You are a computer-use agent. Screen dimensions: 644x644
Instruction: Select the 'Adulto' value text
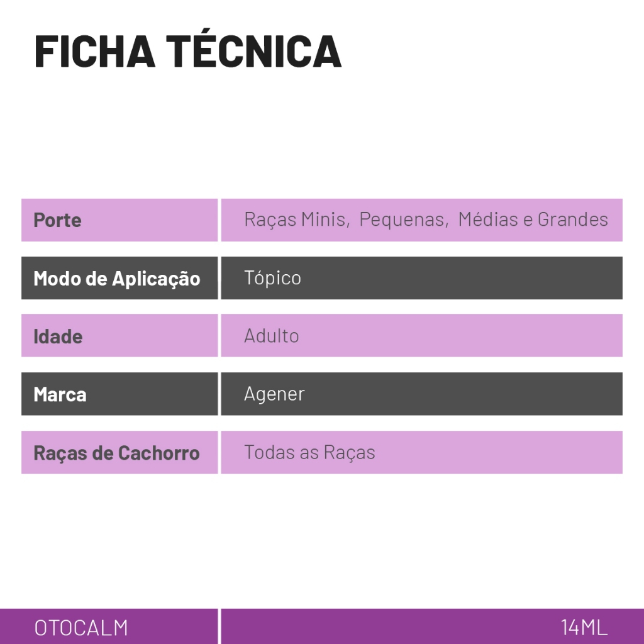(271, 336)
